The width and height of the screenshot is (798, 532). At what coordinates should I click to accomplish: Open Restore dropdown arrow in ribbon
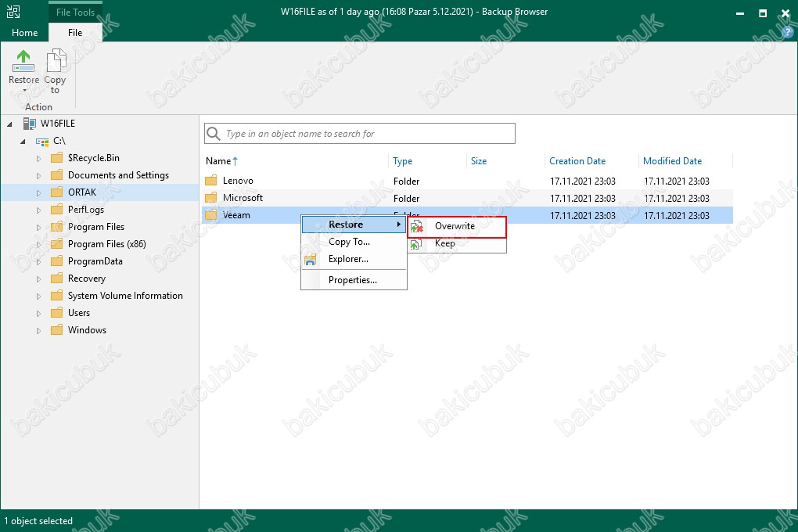[24, 91]
